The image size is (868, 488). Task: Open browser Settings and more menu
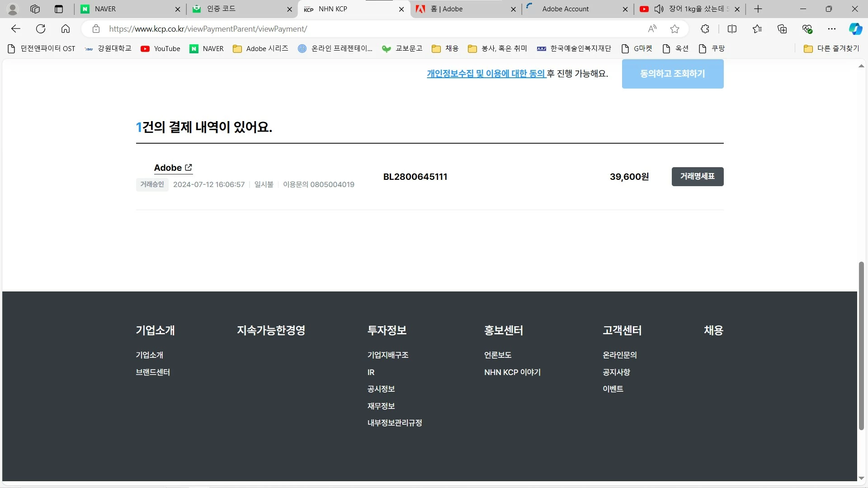831,29
